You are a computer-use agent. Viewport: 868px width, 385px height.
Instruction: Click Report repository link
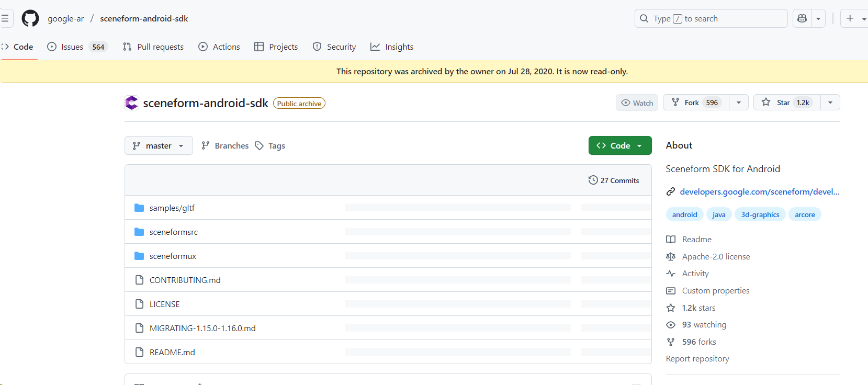pyautogui.click(x=697, y=358)
